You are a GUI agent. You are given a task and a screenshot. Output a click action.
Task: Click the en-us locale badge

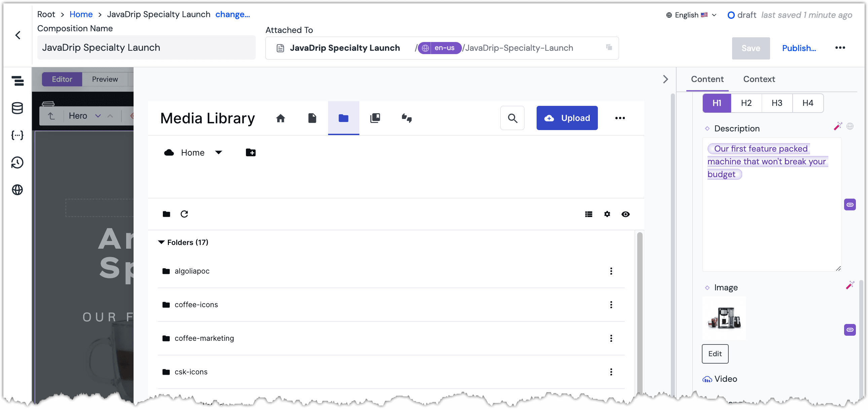click(x=439, y=48)
